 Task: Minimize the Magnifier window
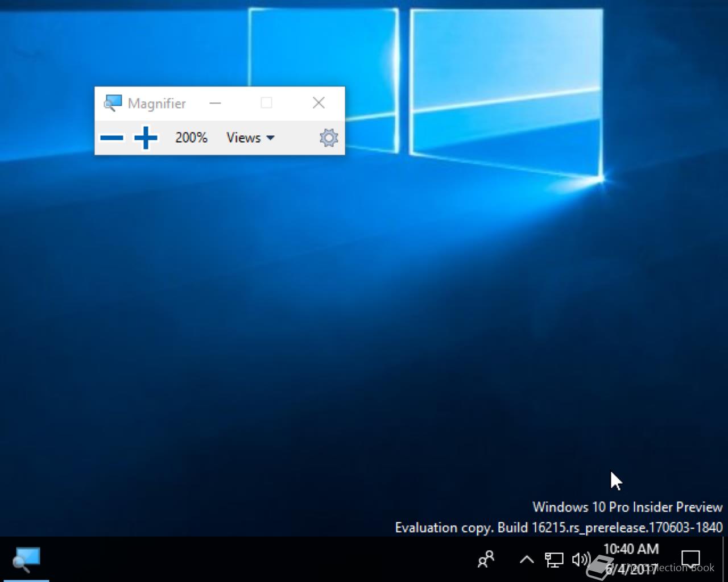click(x=215, y=103)
